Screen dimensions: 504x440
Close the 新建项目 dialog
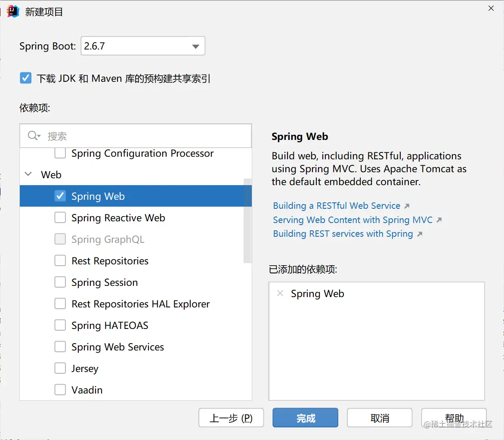(491, 8)
